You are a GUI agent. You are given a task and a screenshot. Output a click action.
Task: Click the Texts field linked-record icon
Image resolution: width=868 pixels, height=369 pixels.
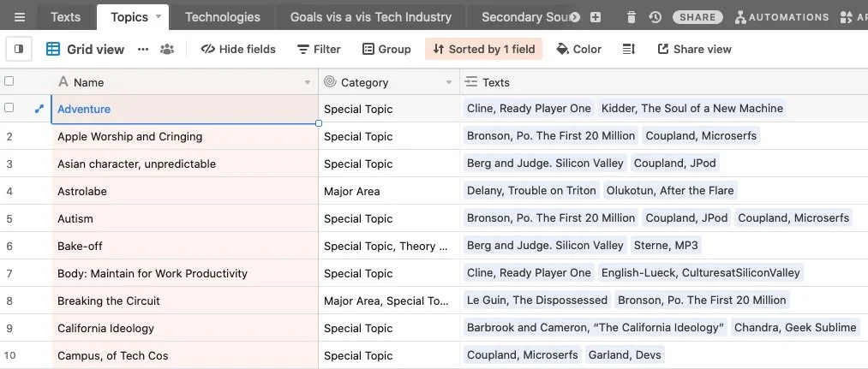click(471, 82)
